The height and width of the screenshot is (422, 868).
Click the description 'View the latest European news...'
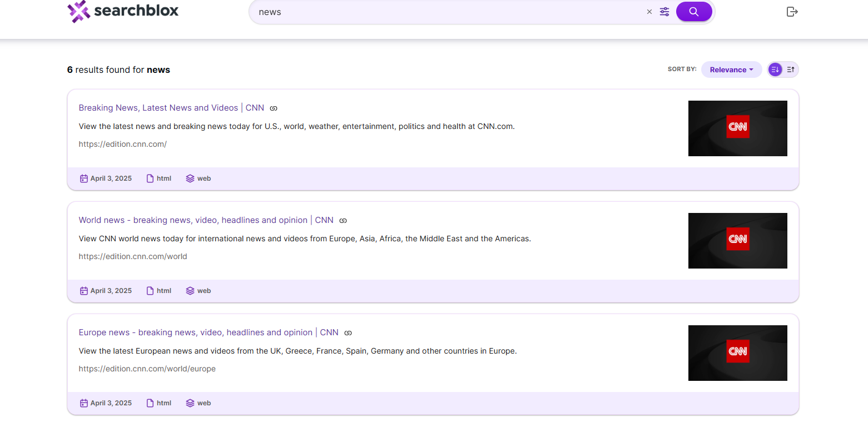click(298, 351)
